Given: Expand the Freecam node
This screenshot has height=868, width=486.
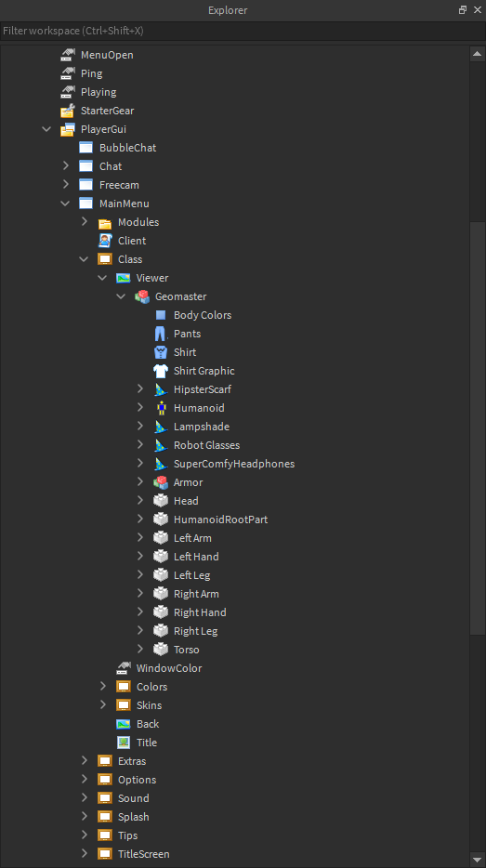Looking at the screenshot, I should [x=65, y=185].
